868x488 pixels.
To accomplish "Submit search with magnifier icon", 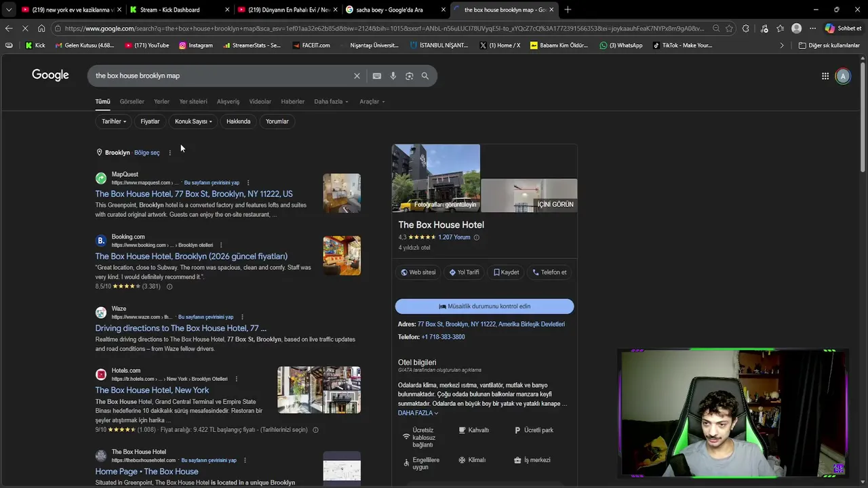I will coord(425,76).
